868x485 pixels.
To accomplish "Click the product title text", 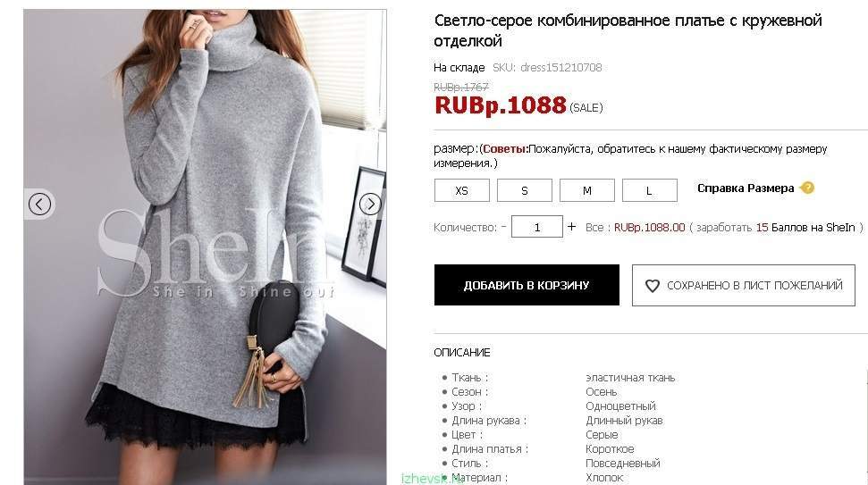I will click(628, 30).
